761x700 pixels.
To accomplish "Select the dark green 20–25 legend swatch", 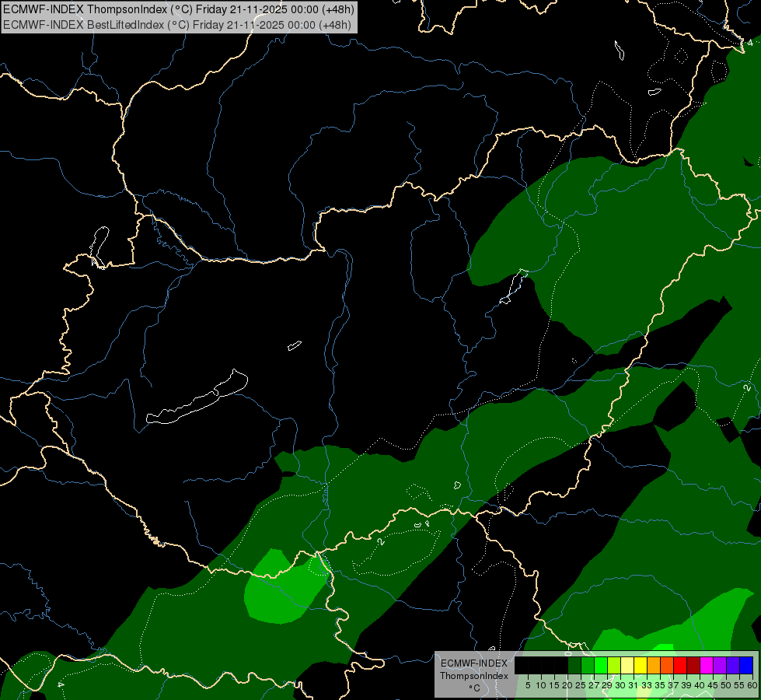I will pyautogui.click(x=574, y=665).
